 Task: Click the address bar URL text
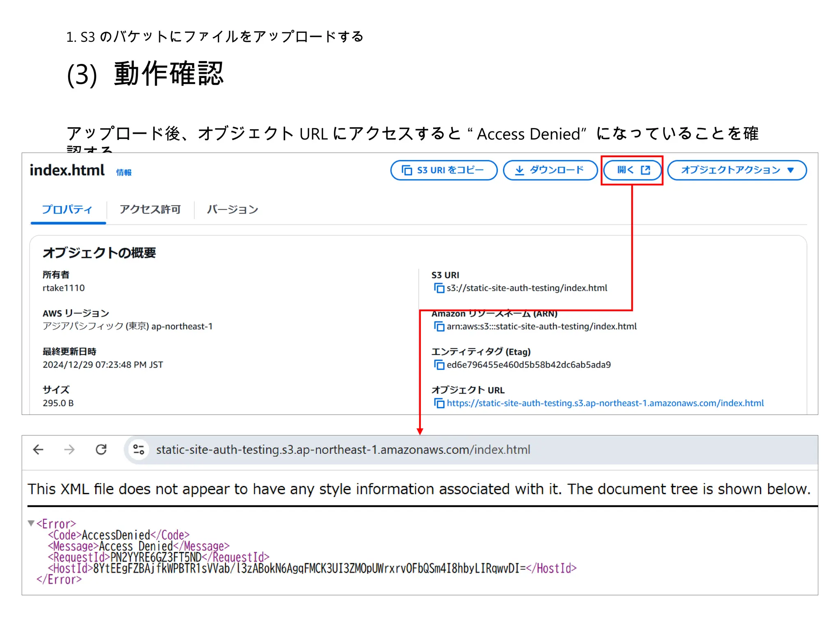pyautogui.click(x=343, y=450)
